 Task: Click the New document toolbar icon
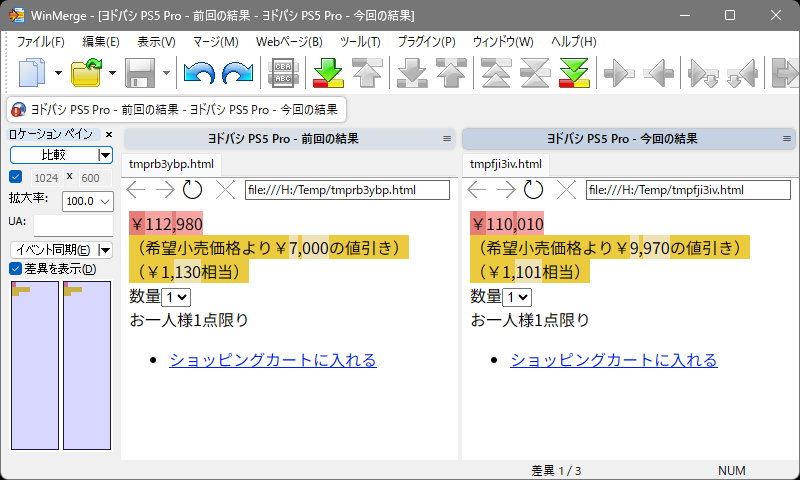(x=32, y=72)
